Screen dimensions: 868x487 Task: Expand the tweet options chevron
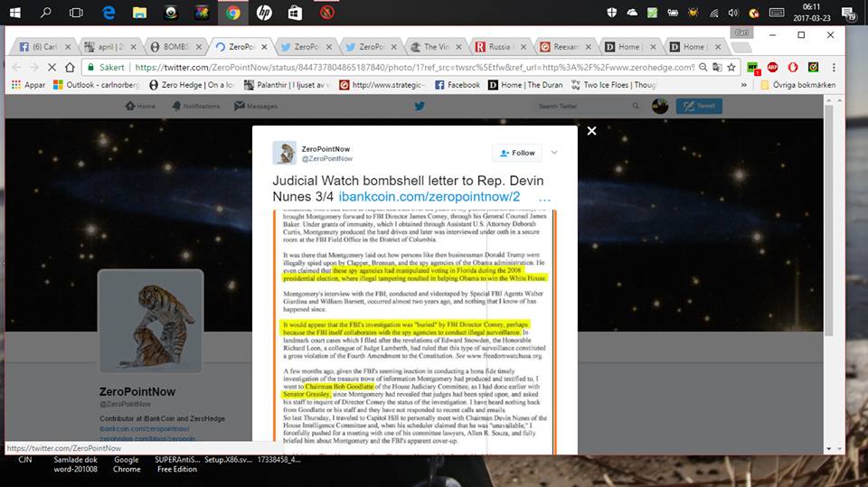pyautogui.click(x=554, y=153)
